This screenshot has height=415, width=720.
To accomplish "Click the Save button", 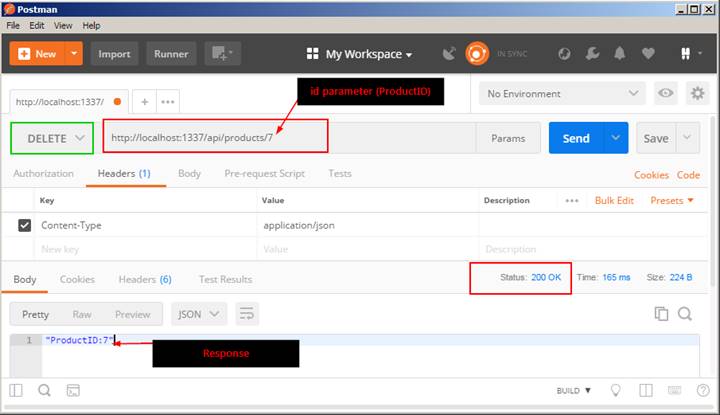I will [x=656, y=138].
